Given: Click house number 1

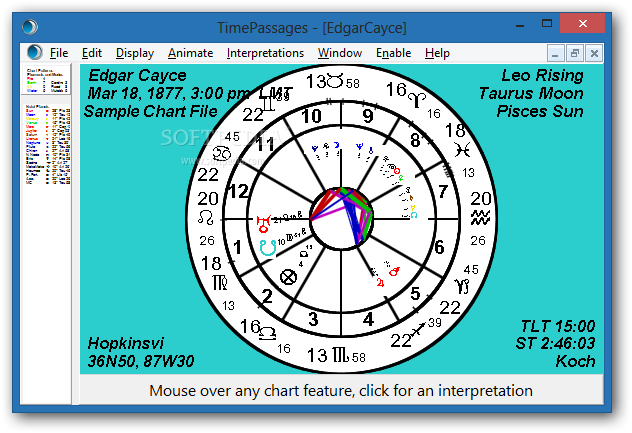Looking at the screenshot, I should tap(237, 247).
